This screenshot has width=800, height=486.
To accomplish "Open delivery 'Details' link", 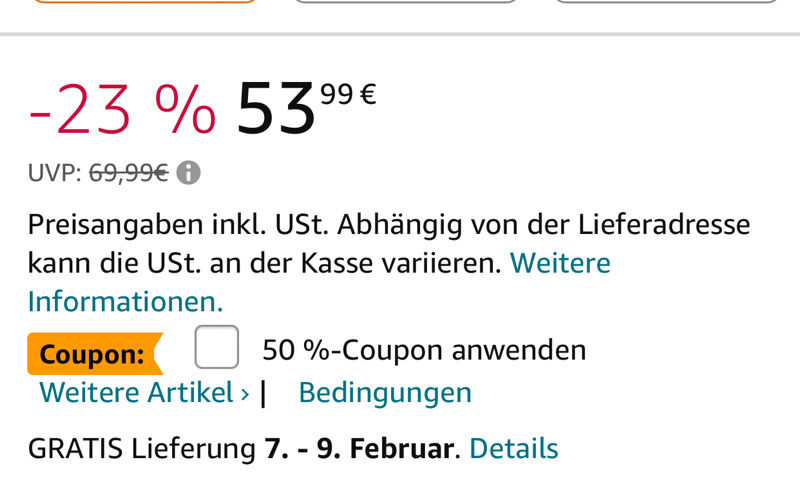I will [x=514, y=449].
